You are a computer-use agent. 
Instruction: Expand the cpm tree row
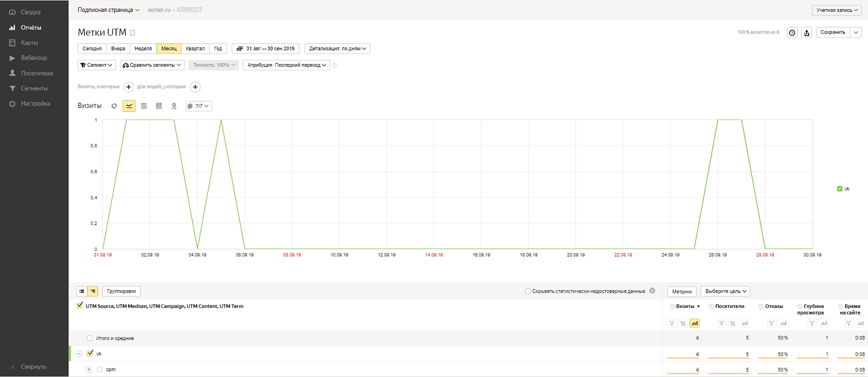pos(89,370)
